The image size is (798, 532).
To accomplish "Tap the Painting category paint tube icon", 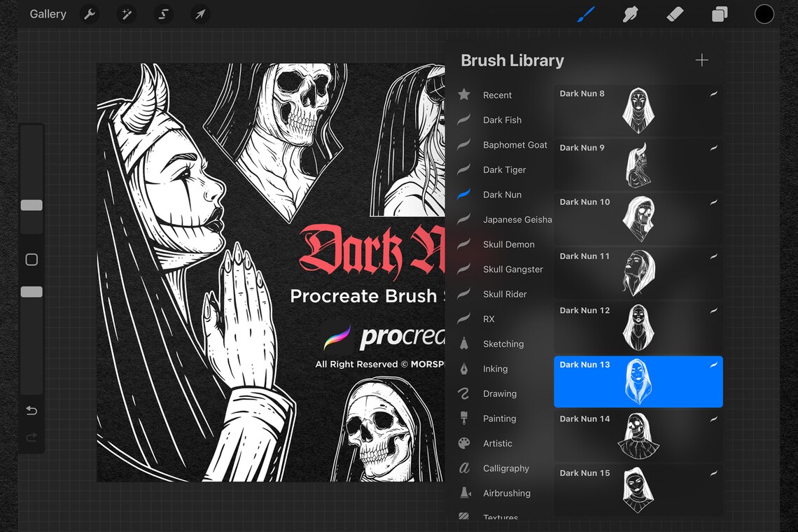I will 463,418.
